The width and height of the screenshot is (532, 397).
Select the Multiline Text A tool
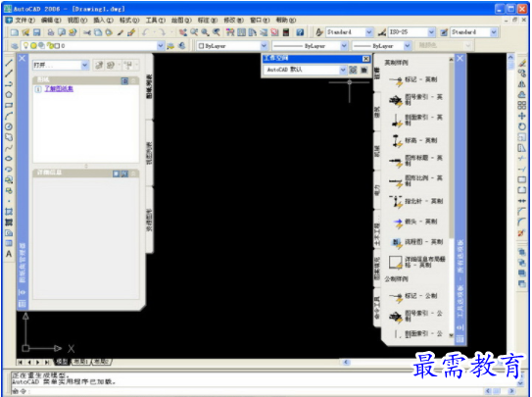point(9,254)
